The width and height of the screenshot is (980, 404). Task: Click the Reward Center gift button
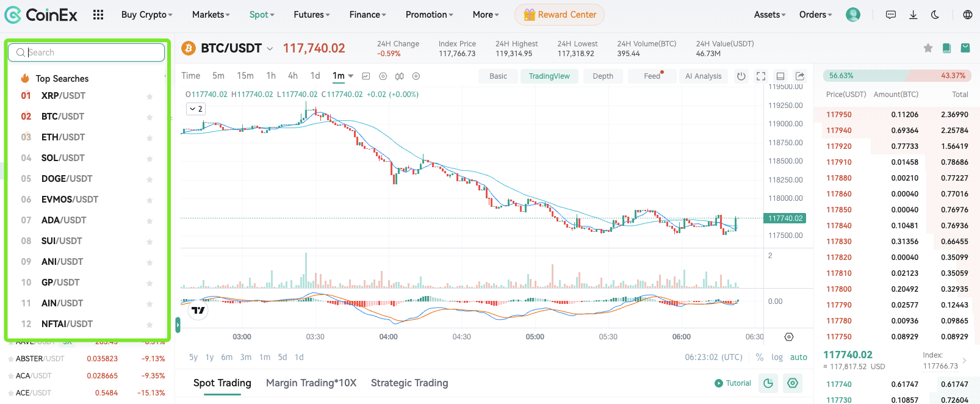click(x=560, y=15)
